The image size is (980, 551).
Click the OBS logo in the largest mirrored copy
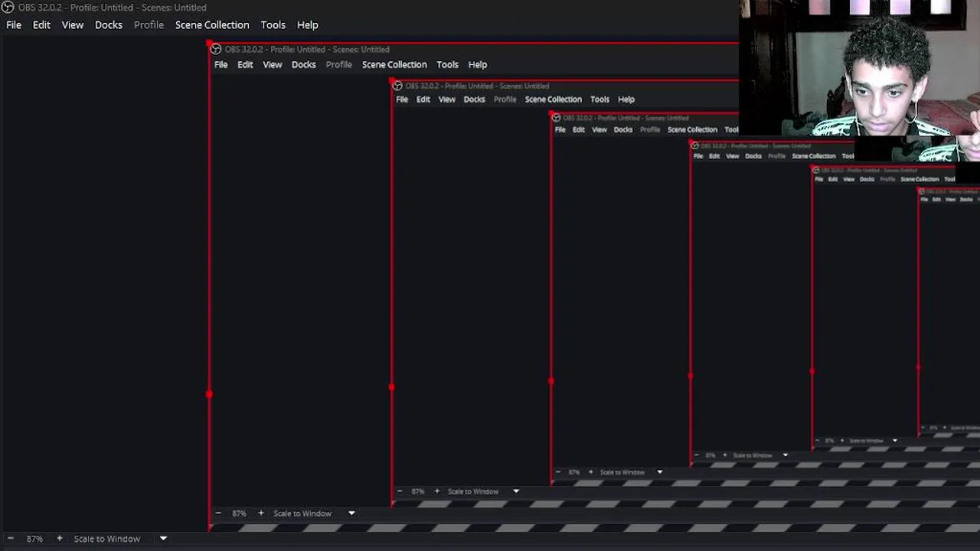[216, 49]
